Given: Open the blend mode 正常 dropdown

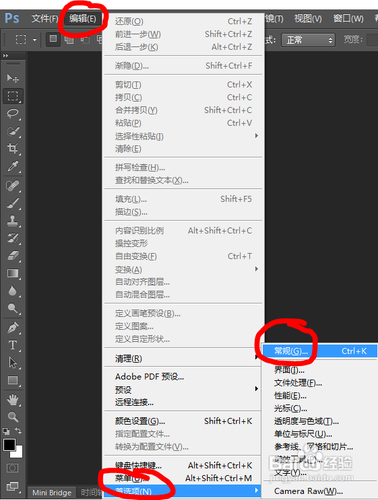Looking at the screenshot, I should coord(308,40).
